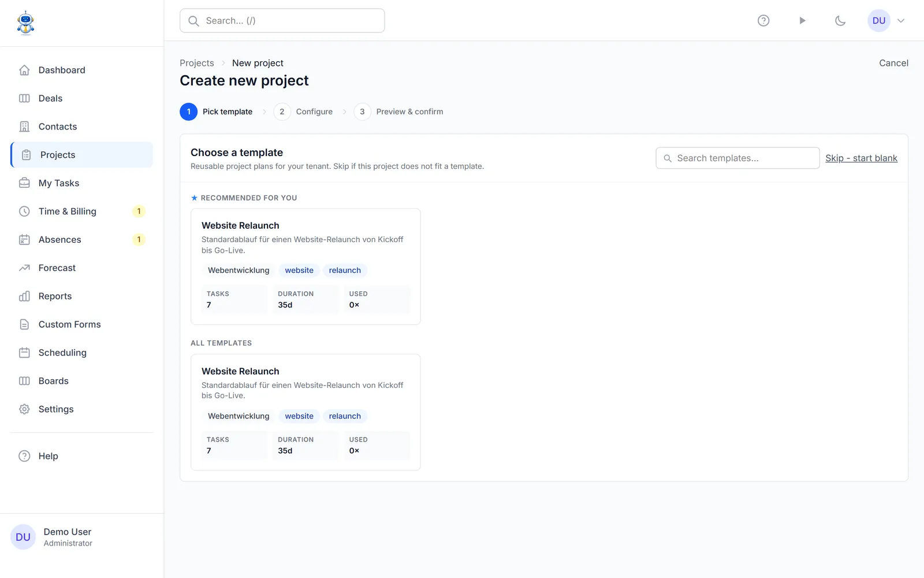Click the Time & Billing badge count
The width and height of the screenshot is (924, 578).
[x=139, y=212]
